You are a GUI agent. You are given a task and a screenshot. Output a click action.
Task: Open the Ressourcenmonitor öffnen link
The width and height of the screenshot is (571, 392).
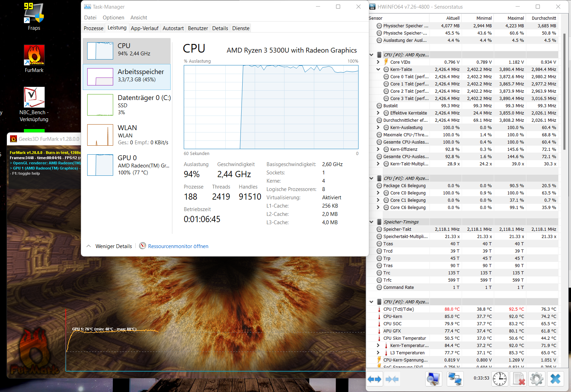point(178,246)
